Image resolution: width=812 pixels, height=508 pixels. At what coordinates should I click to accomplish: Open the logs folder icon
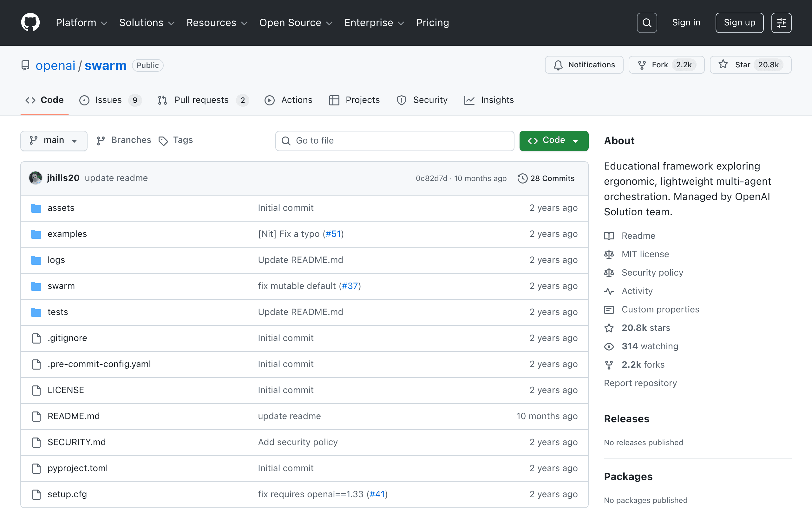coord(36,260)
